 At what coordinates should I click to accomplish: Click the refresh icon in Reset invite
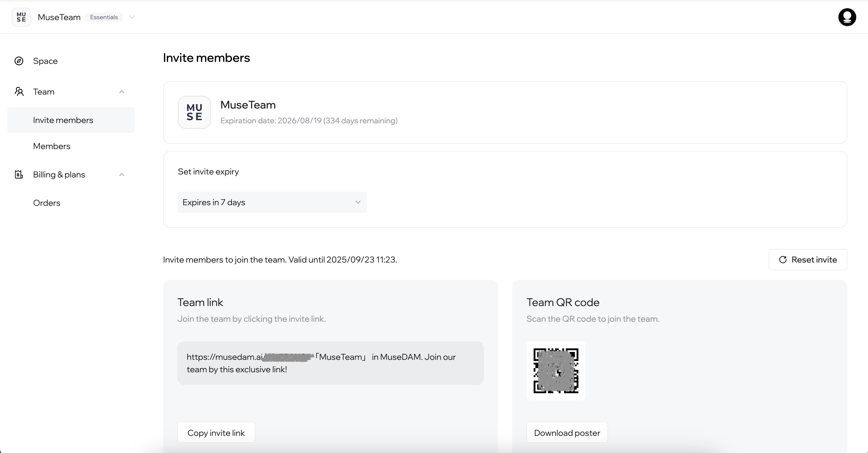click(x=783, y=259)
